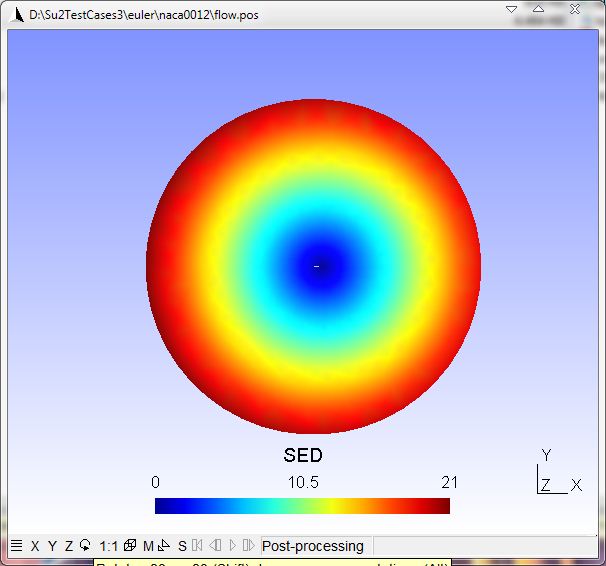Set view along Y axis

pyautogui.click(x=52, y=546)
